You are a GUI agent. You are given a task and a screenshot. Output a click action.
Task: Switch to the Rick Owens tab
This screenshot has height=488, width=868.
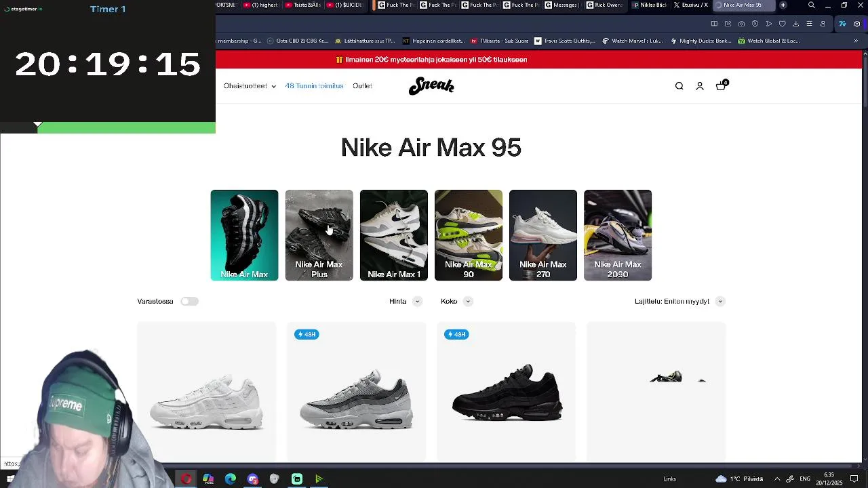pyautogui.click(x=604, y=5)
